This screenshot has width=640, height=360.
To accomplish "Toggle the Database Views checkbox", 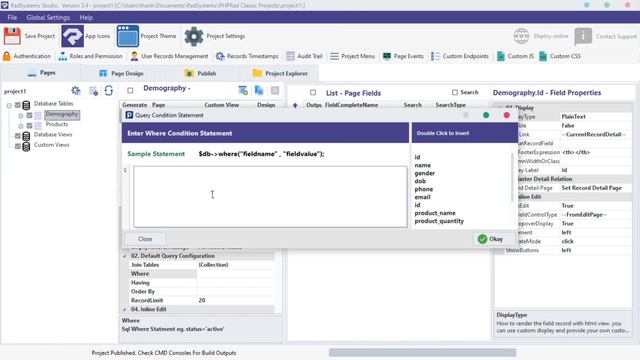I will pos(18,136).
